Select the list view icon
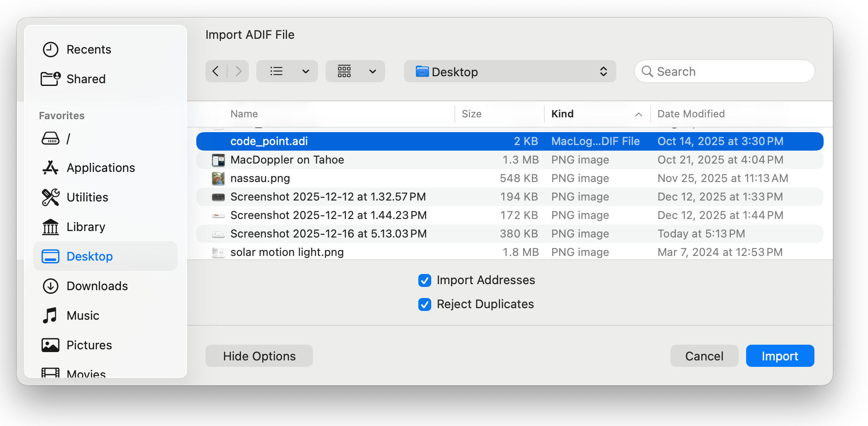This screenshot has width=868, height=426. 277,71
